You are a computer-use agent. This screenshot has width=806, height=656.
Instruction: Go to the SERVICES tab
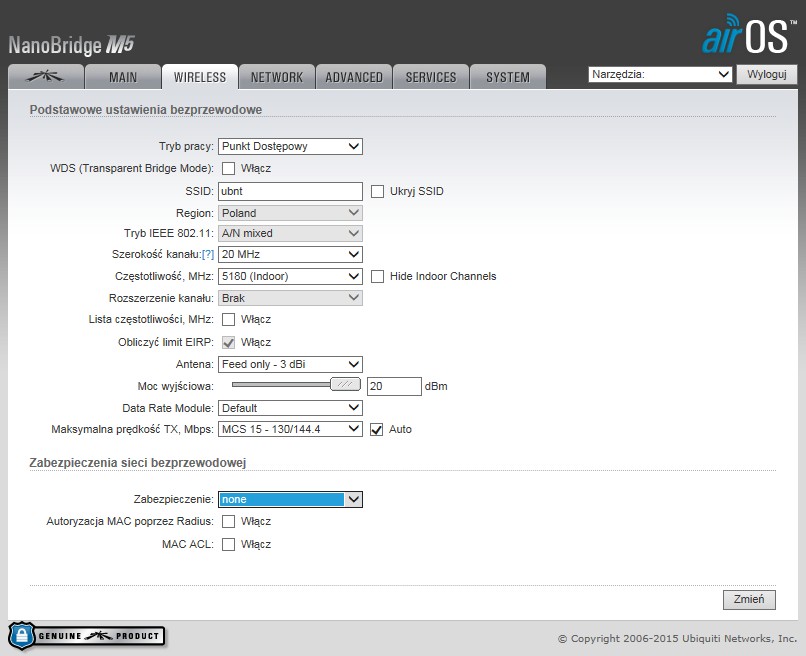click(x=431, y=77)
